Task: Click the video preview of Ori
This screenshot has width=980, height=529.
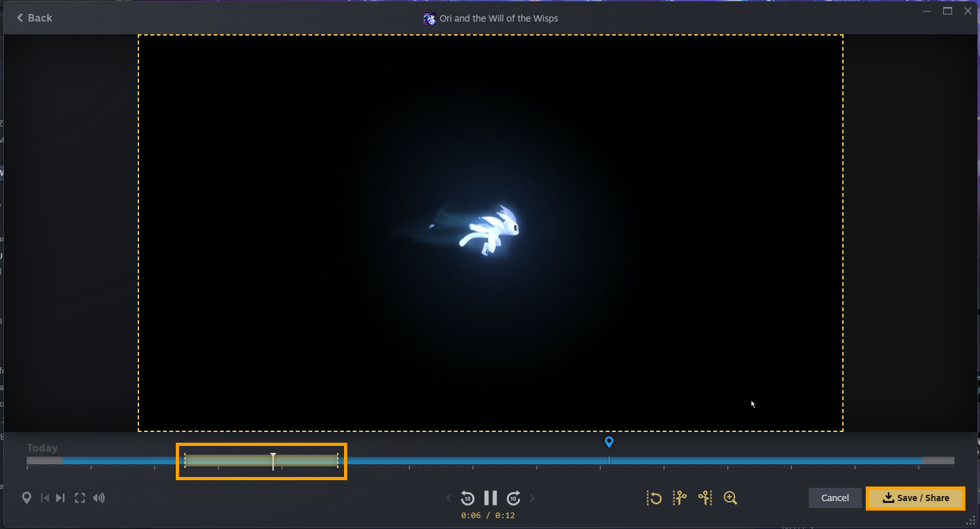Action: click(491, 233)
